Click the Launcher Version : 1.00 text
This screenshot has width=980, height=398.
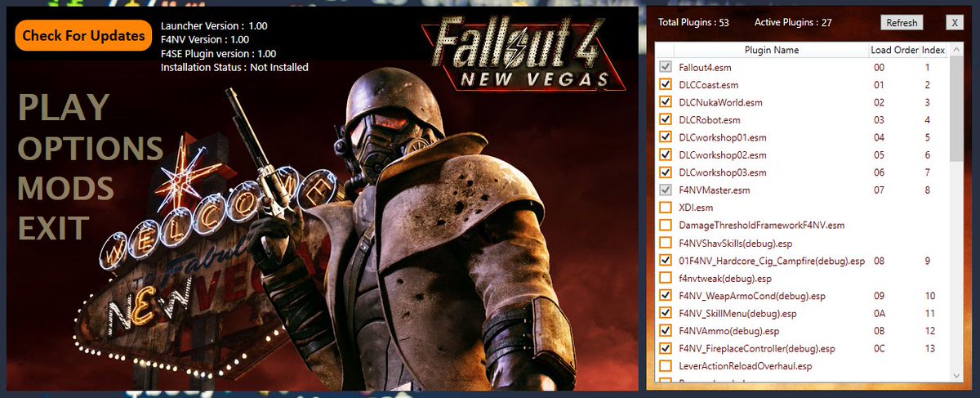tap(214, 25)
